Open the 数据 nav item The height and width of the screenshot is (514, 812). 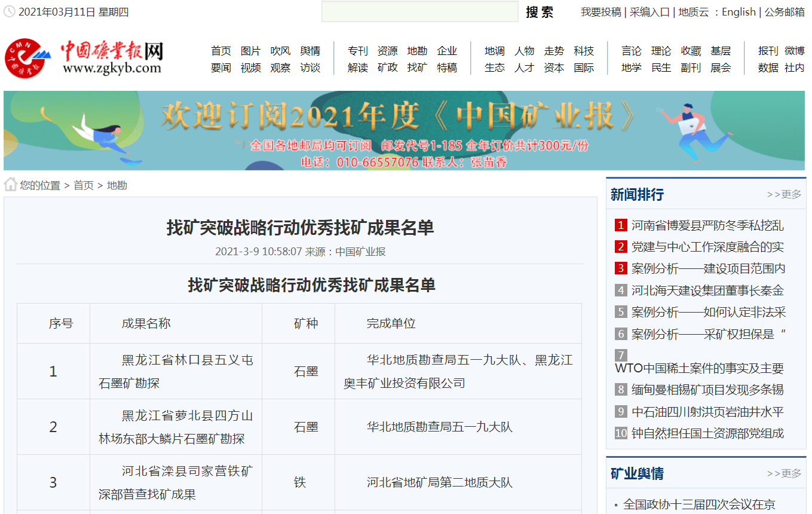click(768, 68)
